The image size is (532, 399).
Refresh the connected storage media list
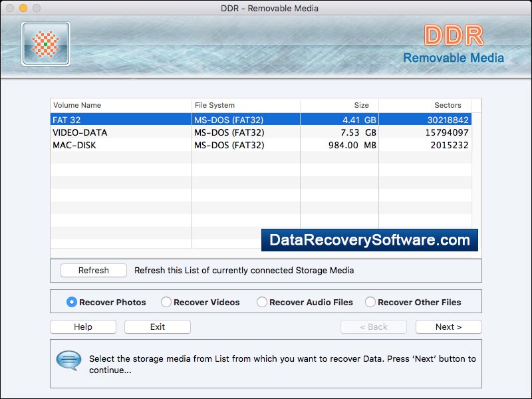point(93,270)
